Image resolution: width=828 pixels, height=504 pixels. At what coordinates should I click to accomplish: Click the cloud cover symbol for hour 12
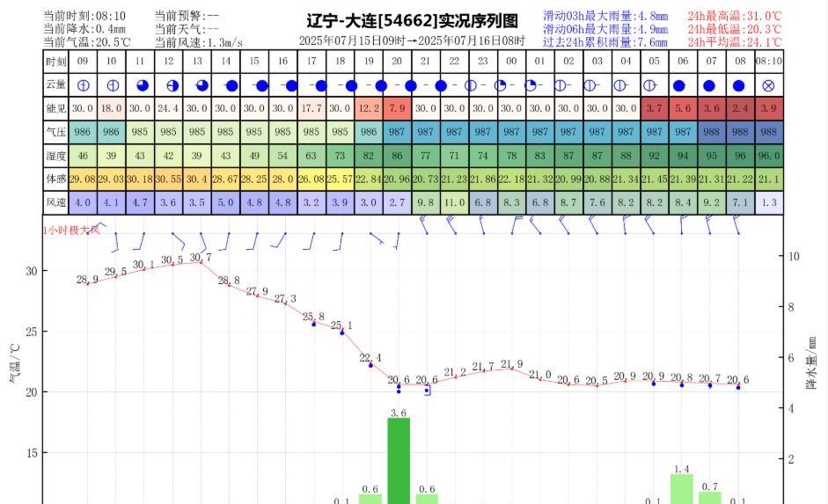pos(172,85)
